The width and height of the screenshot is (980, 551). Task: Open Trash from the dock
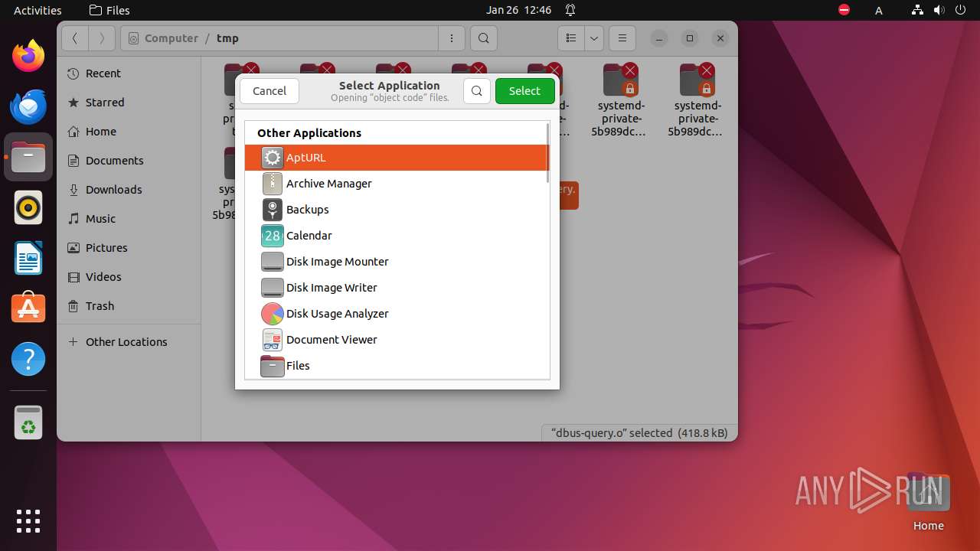tap(28, 422)
